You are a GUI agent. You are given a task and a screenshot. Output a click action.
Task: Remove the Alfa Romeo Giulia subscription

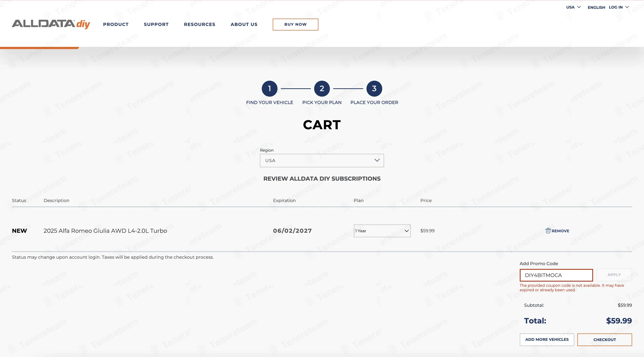tap(557, 231)
